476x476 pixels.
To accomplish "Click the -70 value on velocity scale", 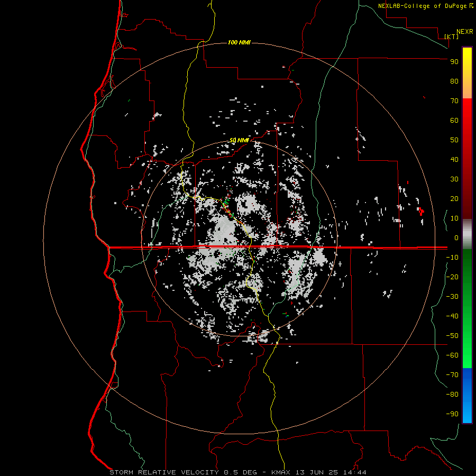I will pyautogui.click(x=452, y=375).
